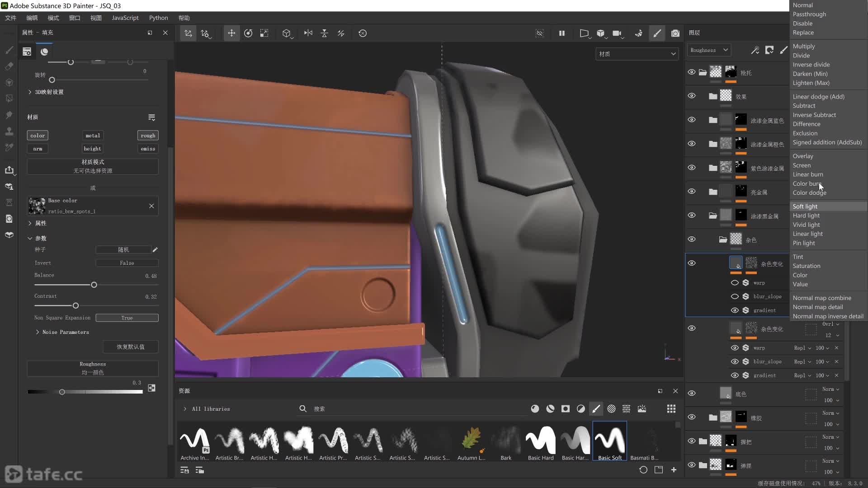The height and width of the screenshot is (488, 868).
Task: Open blending dropdown Norm for 底色 layer
Action: pos(830,389)
